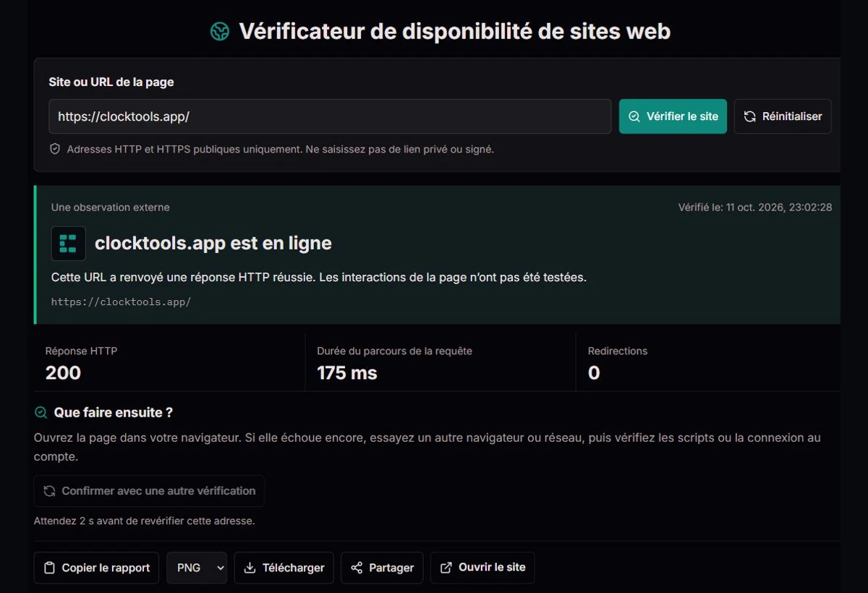Copy the report with Copier le rapport
This screenshot has height=593, width=868.
point(97,568)
